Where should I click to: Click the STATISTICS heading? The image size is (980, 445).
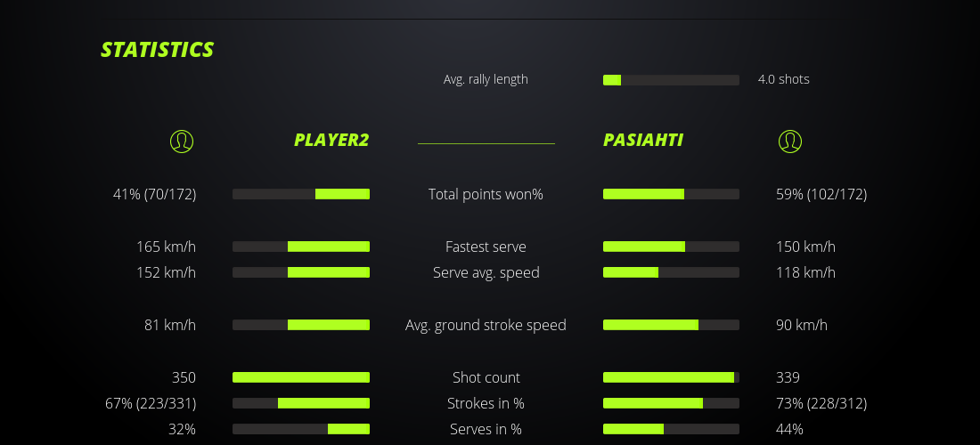coord(158,50)
